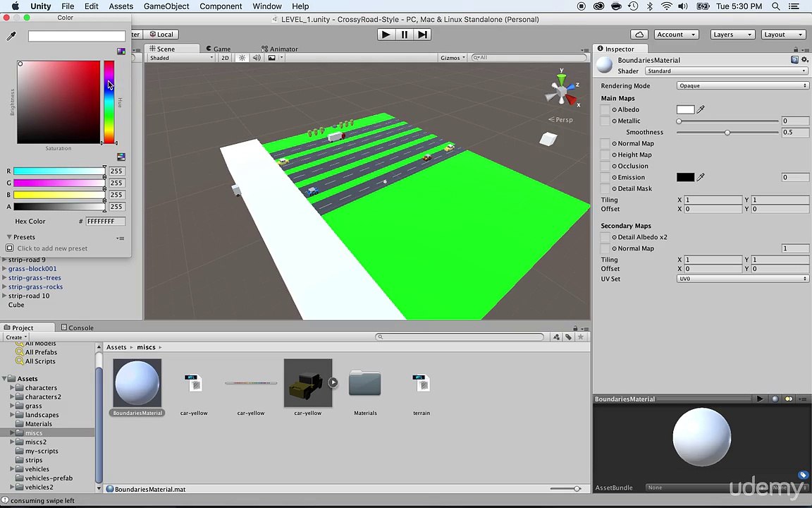Image resolution: width=812 pixels, height=508 pixels.
Task: Click the Emission black color swatch
Action: 685,177
